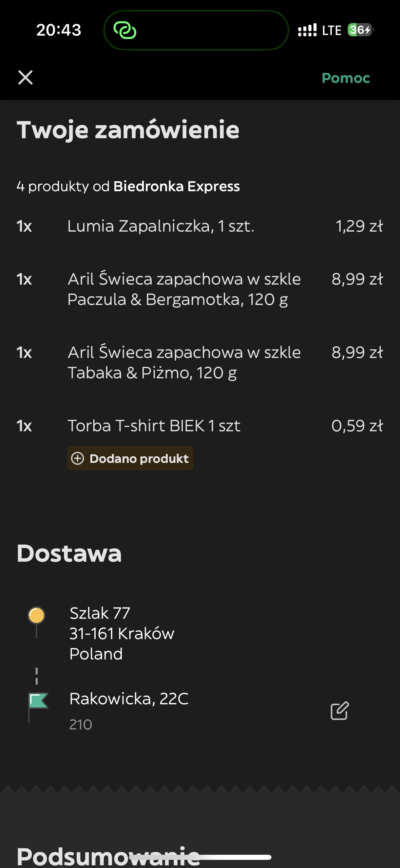Tap the plus icon in Dodano produkt
Image resolution: width=400 pixels, height=868 pixels.
pos(78,458)
